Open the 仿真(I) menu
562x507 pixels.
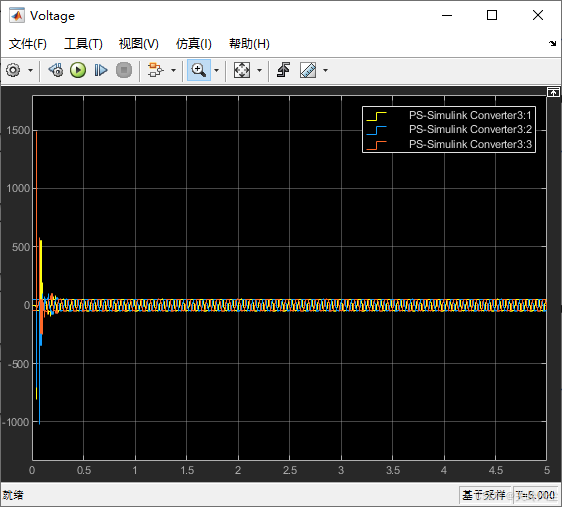point(194,44)
